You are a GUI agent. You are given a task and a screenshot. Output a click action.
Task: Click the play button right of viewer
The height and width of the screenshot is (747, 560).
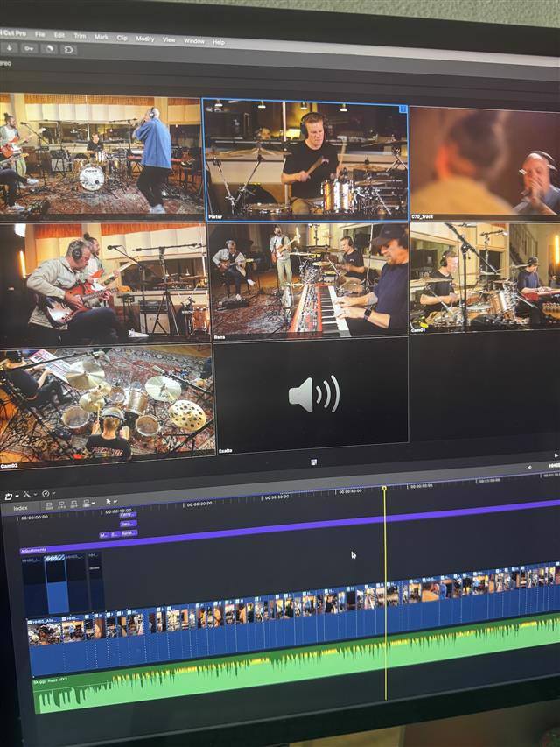click(x=556, y=455)
